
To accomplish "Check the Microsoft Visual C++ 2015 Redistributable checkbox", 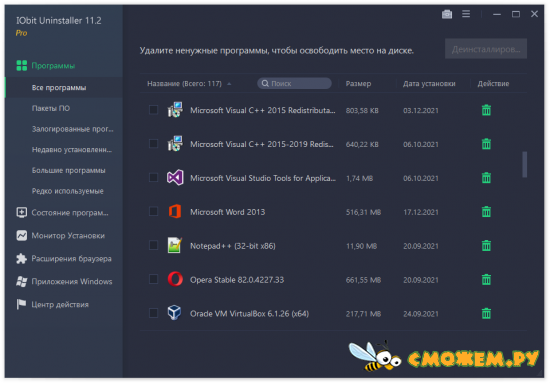I will pyautogui.click(x=153, y=110).
